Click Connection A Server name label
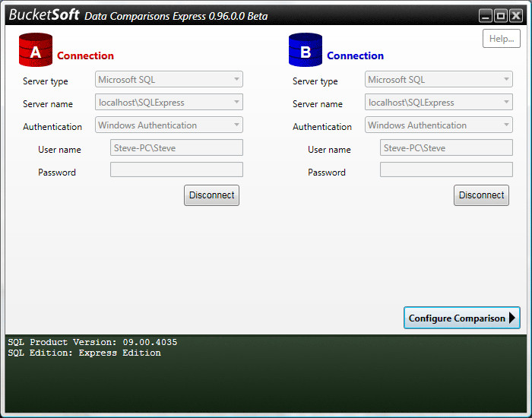Image resolution: width=532 pixels, height=418 pixels. (x=48, y=104)
